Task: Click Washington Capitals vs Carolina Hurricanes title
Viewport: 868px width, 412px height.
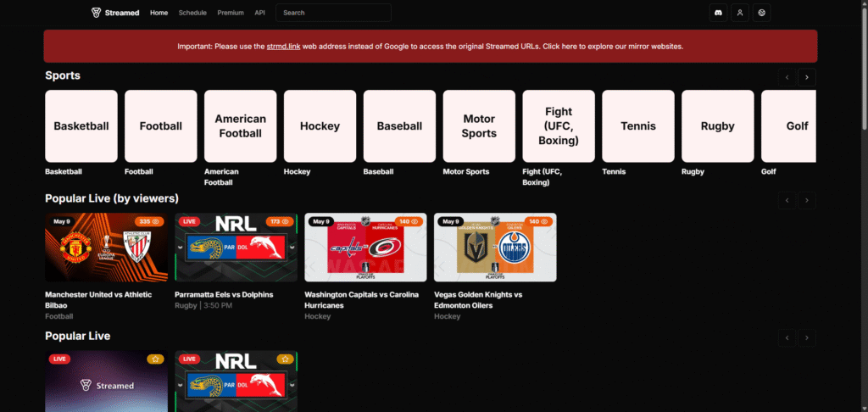Action: tap(361, 300)
